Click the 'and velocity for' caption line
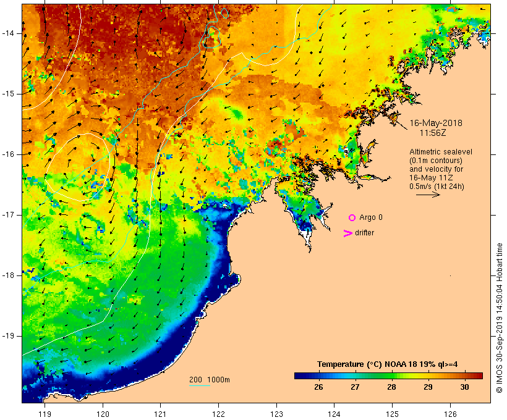Screen dimensions: 507x420 (436, 169)
